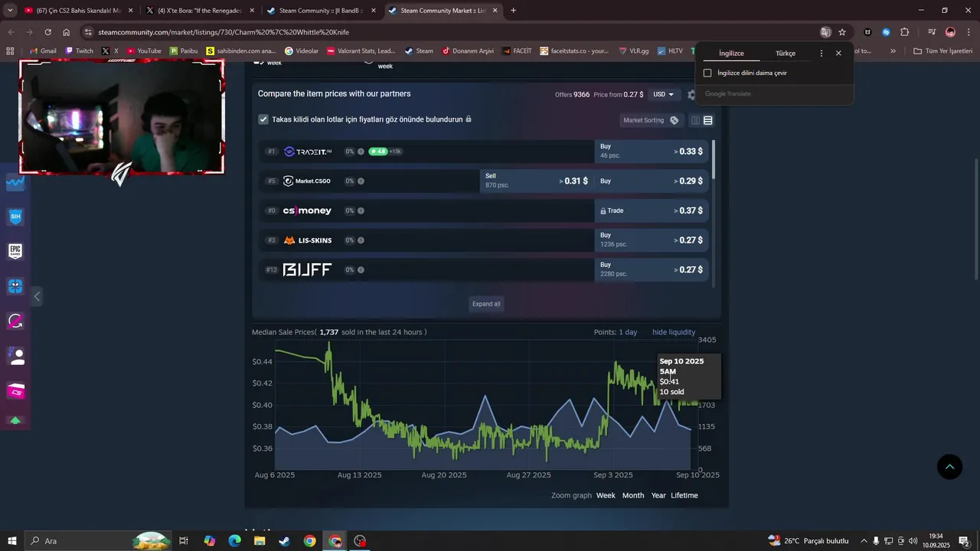Click the Epic Games sidebar icon
980x551 pixels.
click(x=15, y=251)
